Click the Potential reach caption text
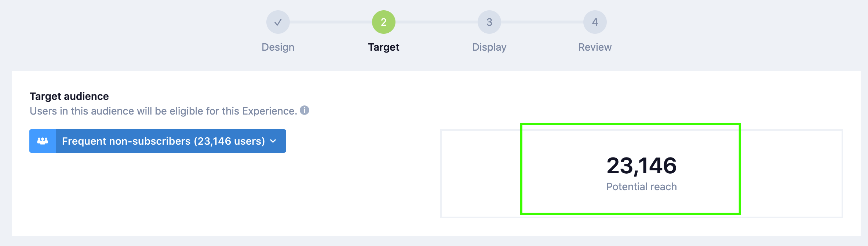The image size is (868, 246). point(641,187)
